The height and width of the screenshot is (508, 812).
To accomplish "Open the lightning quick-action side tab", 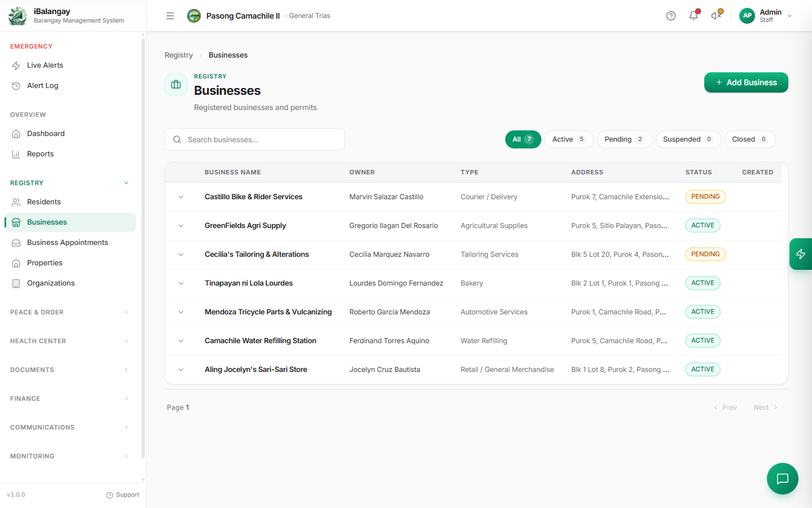I will [801, 254].
